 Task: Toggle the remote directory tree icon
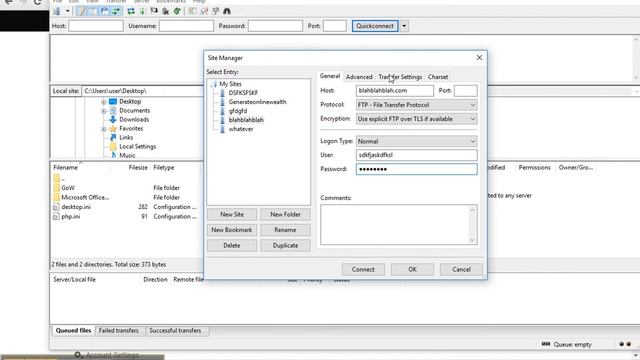point(105,11)
